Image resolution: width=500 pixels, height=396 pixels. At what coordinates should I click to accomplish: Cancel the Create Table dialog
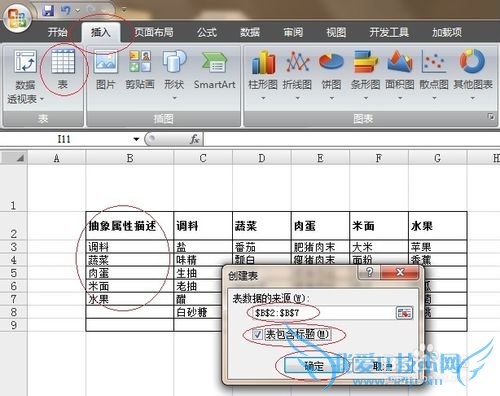(x=382, y=366)
